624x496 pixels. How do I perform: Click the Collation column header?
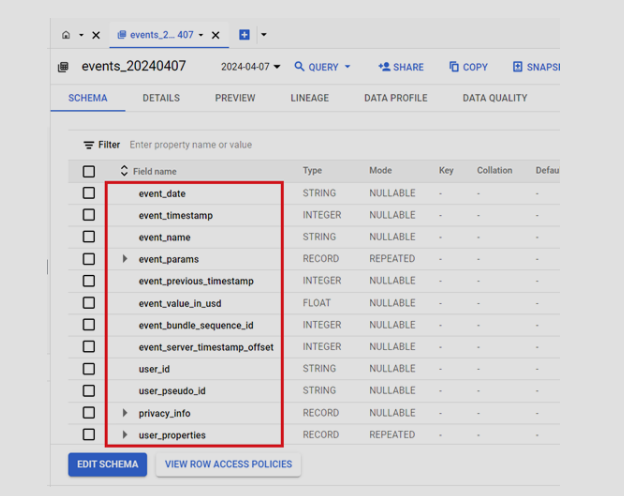495,170
